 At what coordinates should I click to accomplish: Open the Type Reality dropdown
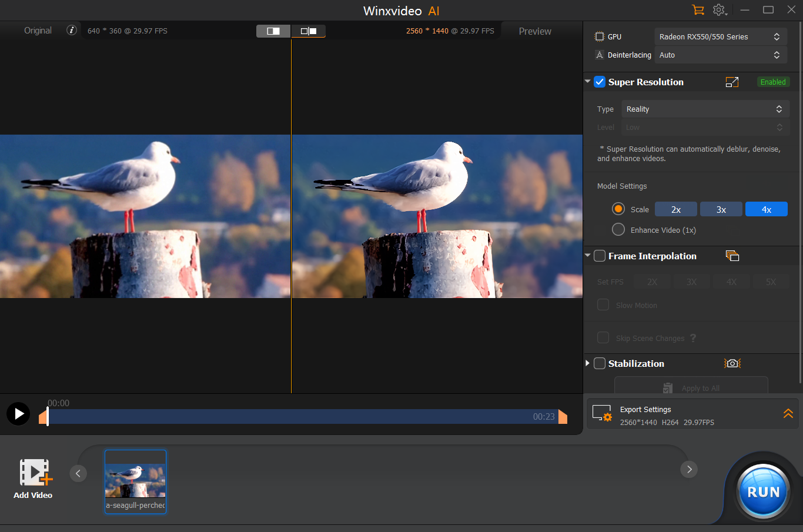[705, 109]
